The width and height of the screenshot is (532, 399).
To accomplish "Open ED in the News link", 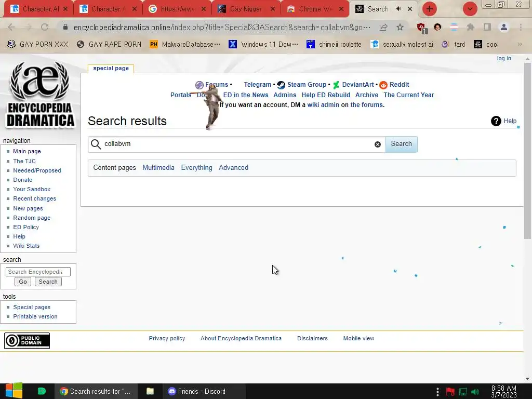I will point(246,95).
